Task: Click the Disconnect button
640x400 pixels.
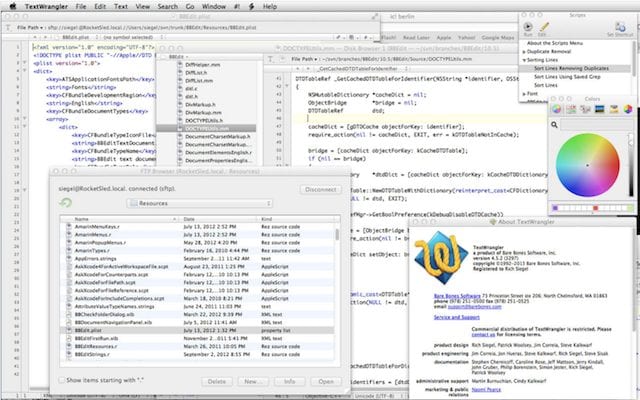Action: click(x=319, y=188)
